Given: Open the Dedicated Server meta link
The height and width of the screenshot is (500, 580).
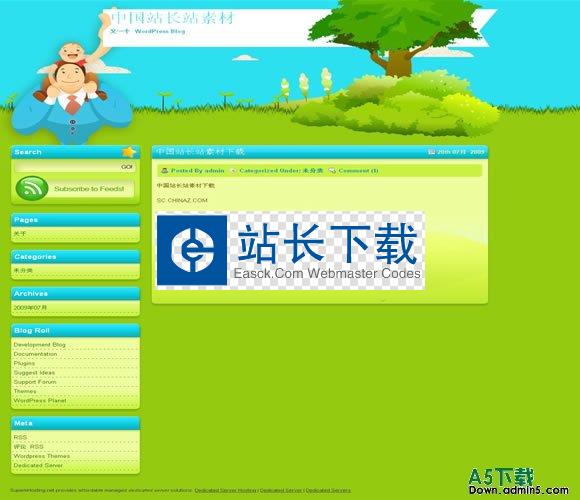Looking at the screenshot, I should [38, 465].
